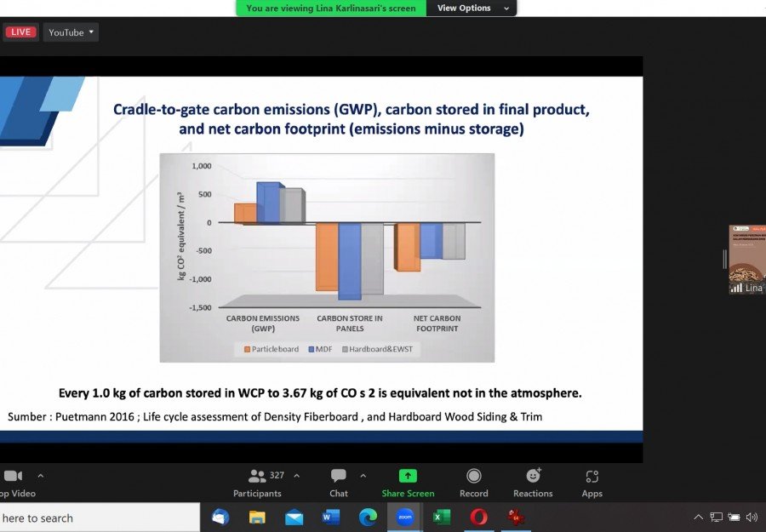766x532 pixels.
Task: Open File Explorer from the taskbar
Action: [257, 518]
